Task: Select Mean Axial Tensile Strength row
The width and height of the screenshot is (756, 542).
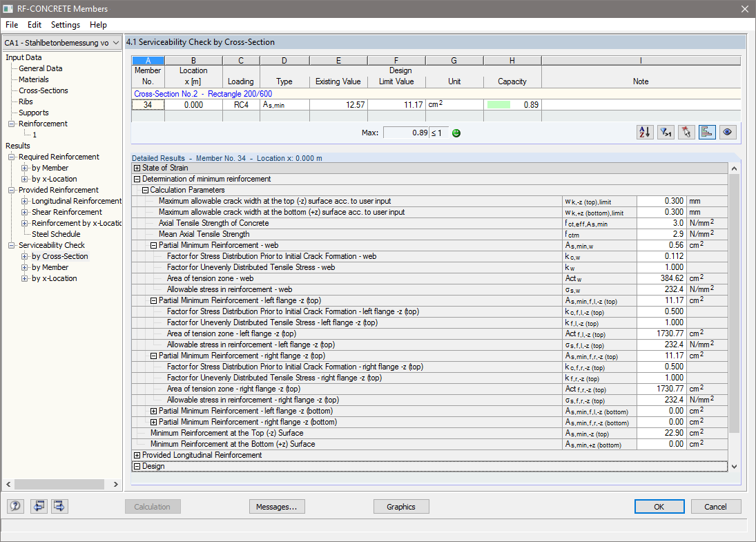Action: click(x=429, y=234)
